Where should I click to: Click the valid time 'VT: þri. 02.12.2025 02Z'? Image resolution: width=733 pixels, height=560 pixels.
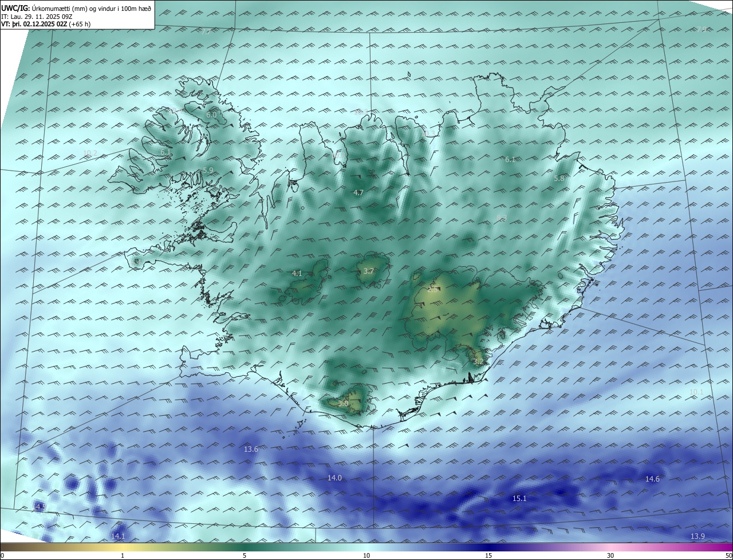tap(34, 24)
